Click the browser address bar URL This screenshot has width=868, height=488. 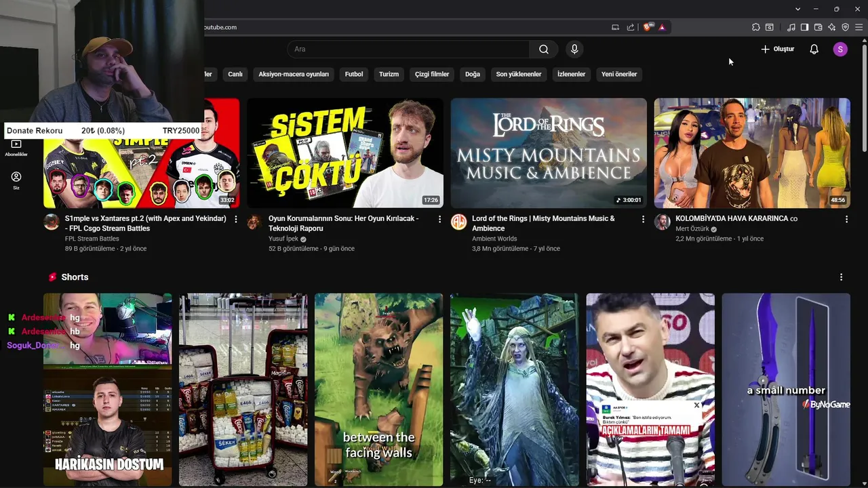pos(221,27)
